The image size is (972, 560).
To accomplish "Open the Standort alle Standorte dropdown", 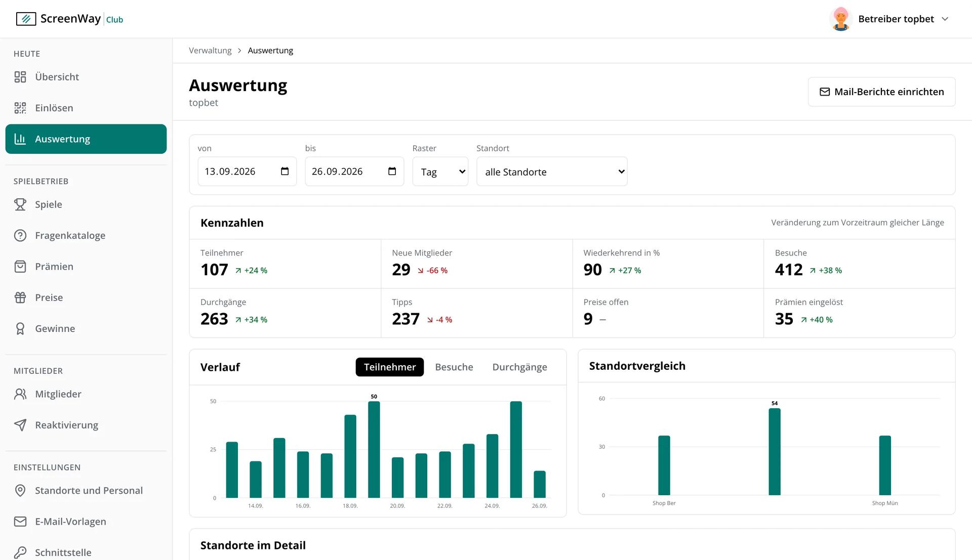I will (552, 171).
